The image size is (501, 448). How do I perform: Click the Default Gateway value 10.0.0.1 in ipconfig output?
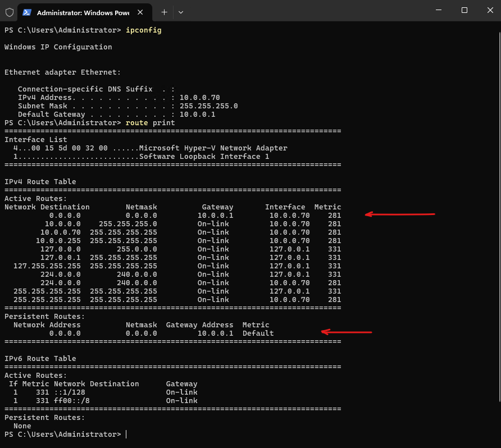click(198, 115)
